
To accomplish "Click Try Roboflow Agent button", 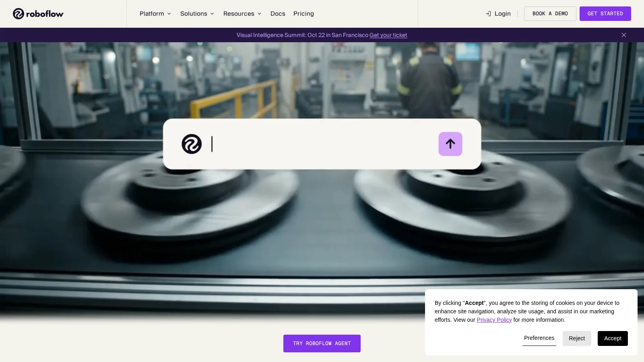I will point(322,343).
